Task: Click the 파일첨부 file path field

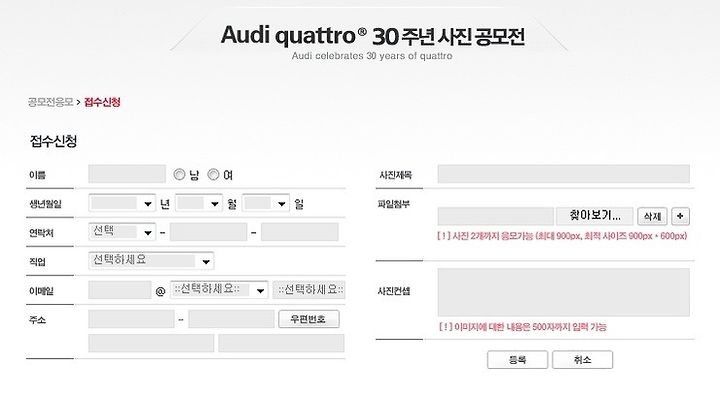Action: click(495, 216)
